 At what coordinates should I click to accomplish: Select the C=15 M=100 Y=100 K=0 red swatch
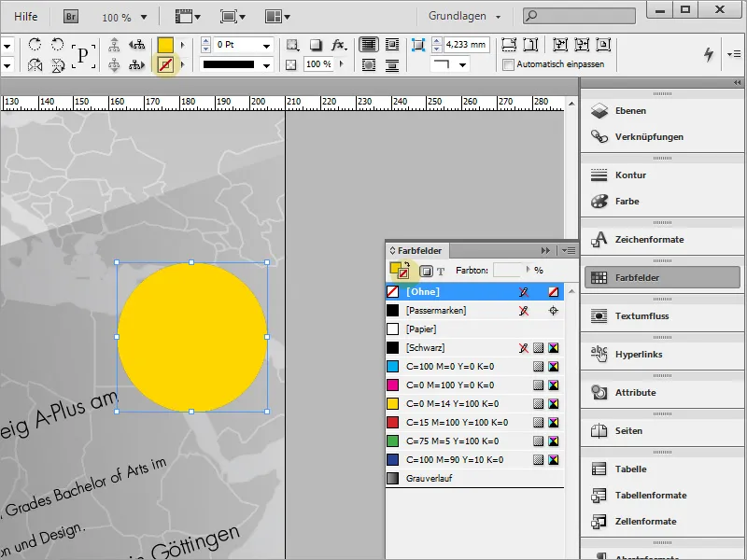(x=474, y=423)
